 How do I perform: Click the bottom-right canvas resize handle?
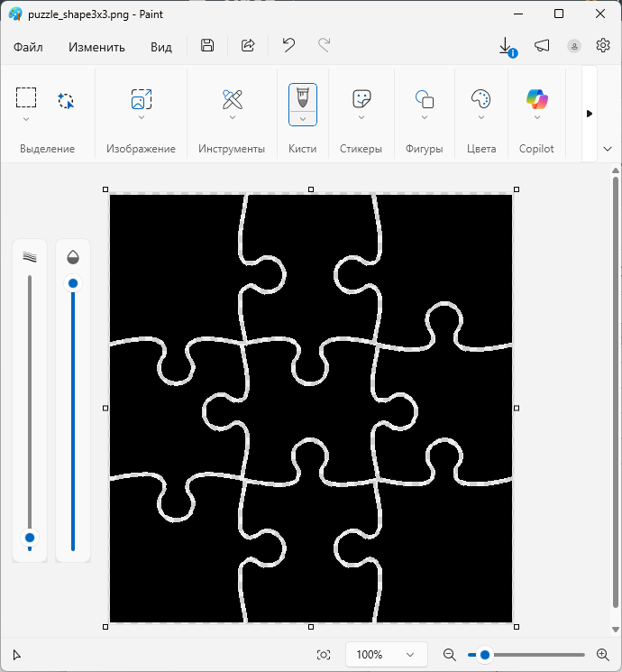pos(517,626)
